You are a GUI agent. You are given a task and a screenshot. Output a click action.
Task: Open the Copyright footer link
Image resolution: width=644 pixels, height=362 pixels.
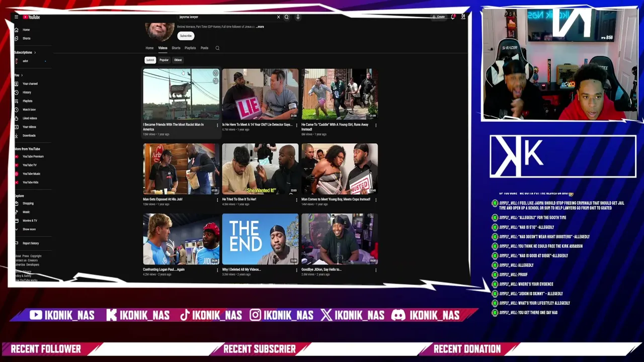point(36,256)
